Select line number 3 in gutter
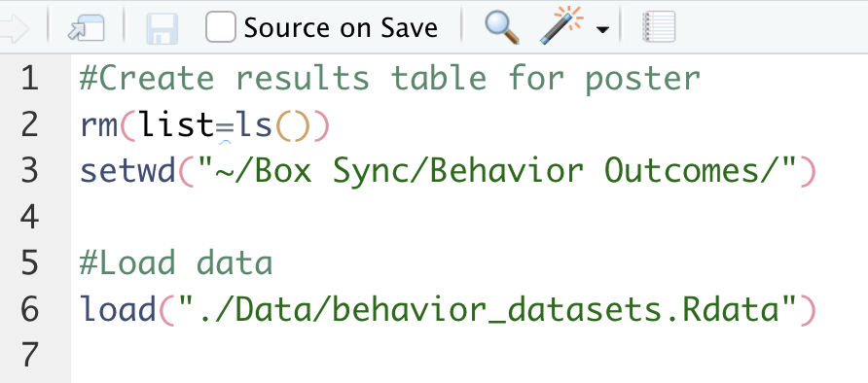 click(29, 171)
